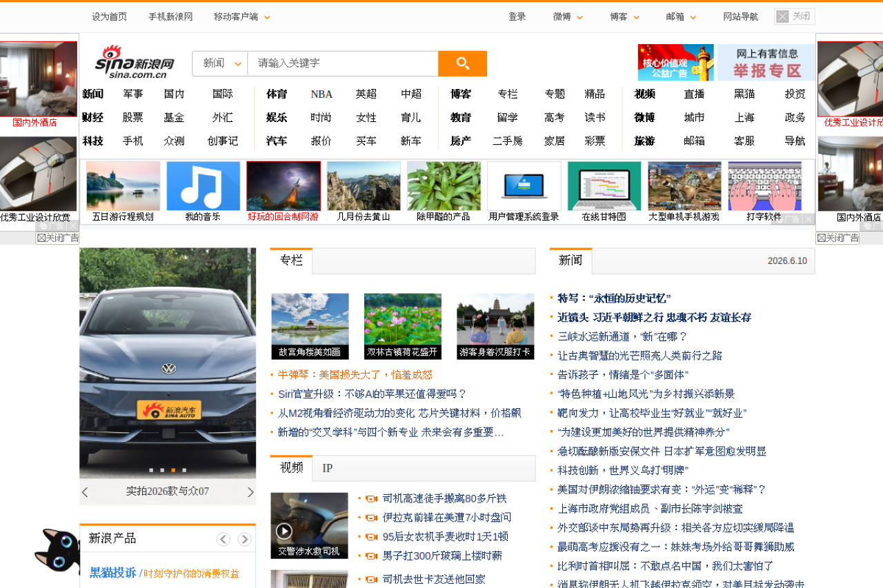Open article Siri官宣升级

[x=373, y=394]
